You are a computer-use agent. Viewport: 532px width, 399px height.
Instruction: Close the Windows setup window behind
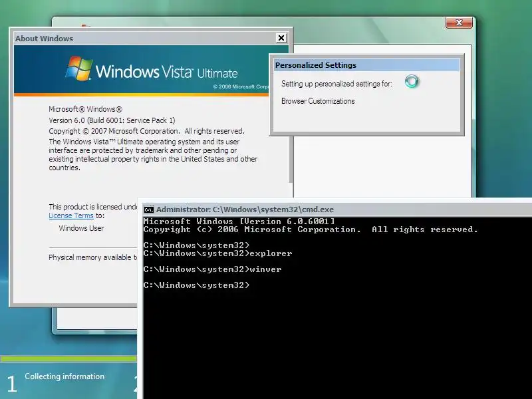pyautogui.click(x=459, y=23)
